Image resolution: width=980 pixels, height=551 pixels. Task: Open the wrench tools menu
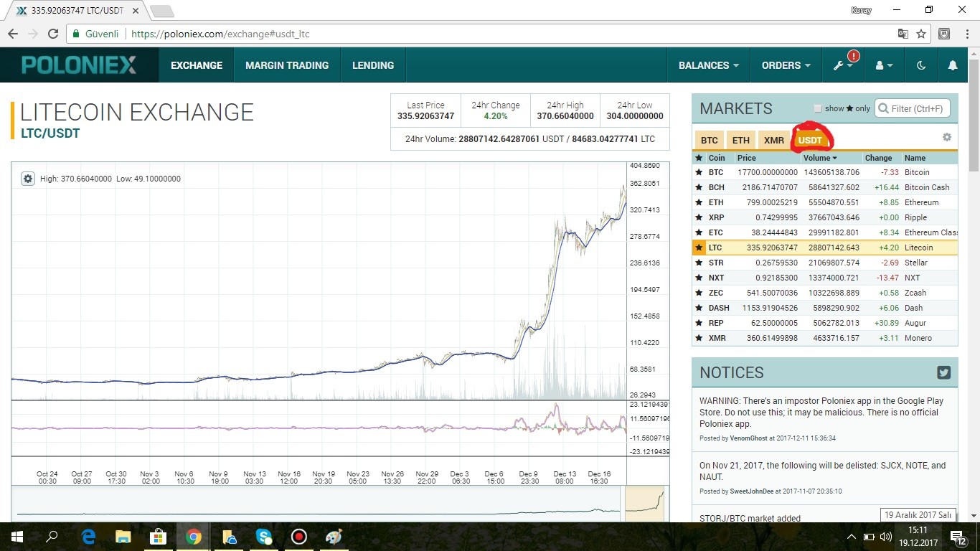[843, 65]
